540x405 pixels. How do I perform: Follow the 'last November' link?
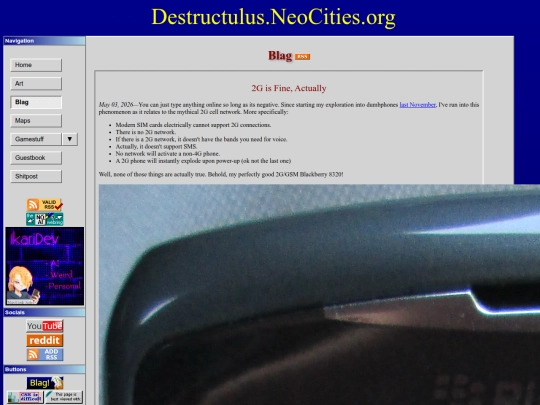point(417,105)
